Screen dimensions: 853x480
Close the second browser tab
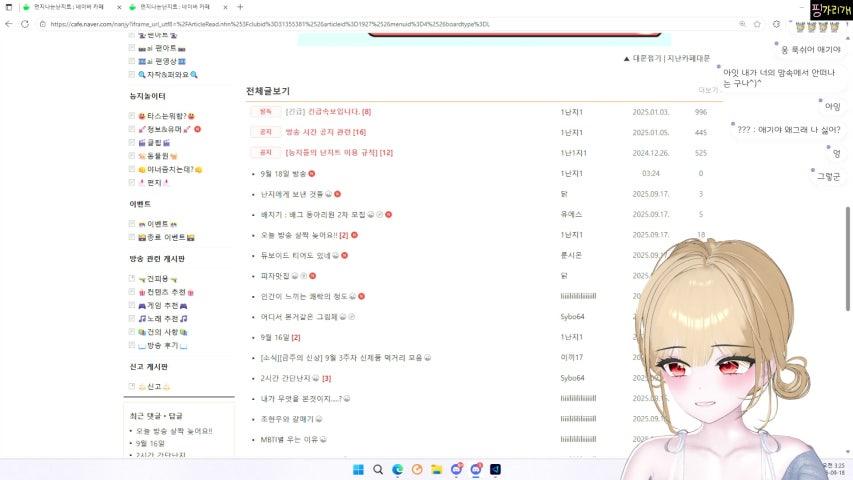click(226, 7)
